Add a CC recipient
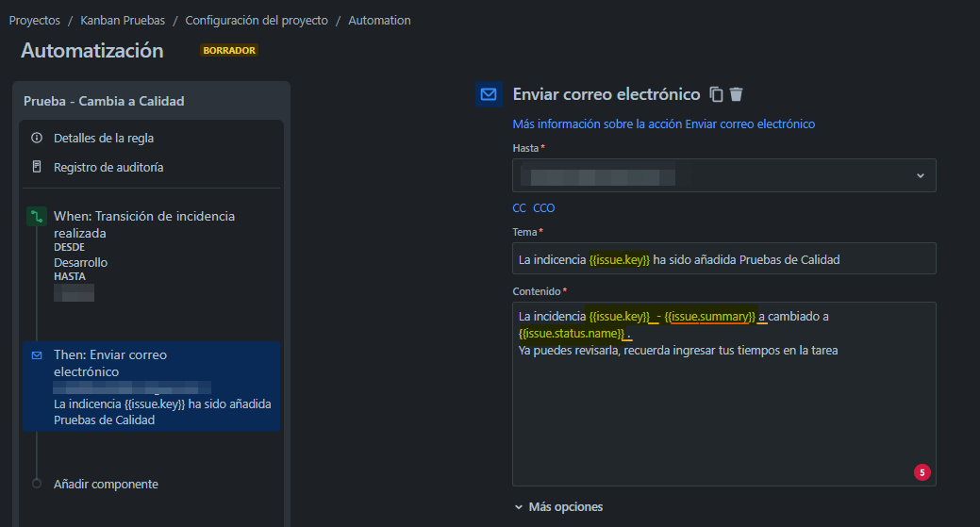980x527 pixels. tap(520, 208)
